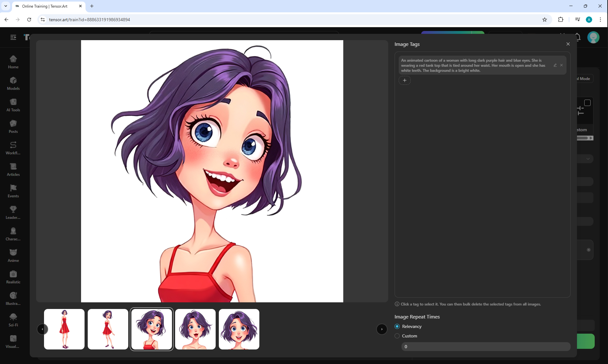Delete the caption tag with the x icon
The image size is (608, 364).
561,65
